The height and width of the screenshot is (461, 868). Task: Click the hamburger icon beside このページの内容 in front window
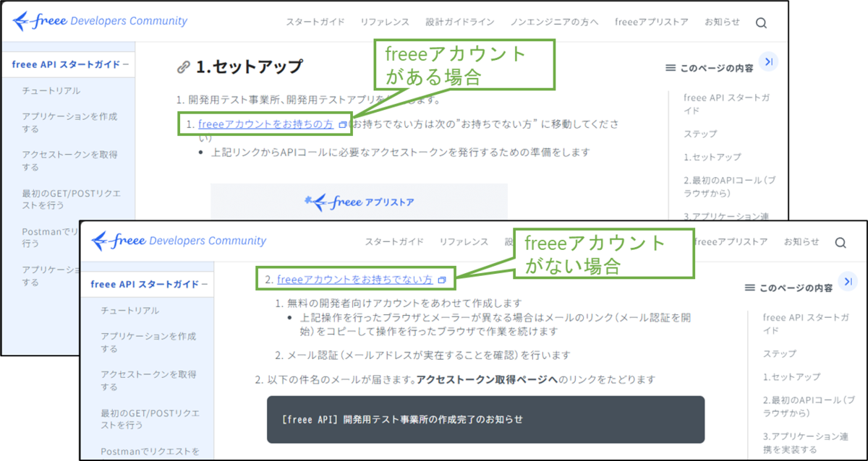point(750,288)
